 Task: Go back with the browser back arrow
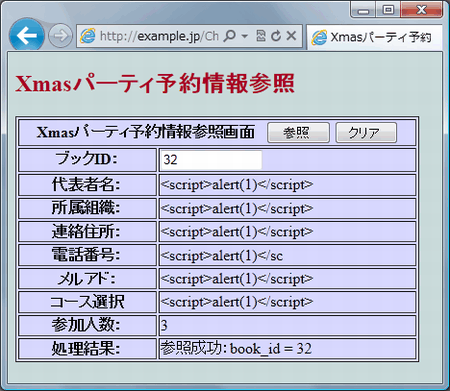pyautogui.click(x=27, y=35)
